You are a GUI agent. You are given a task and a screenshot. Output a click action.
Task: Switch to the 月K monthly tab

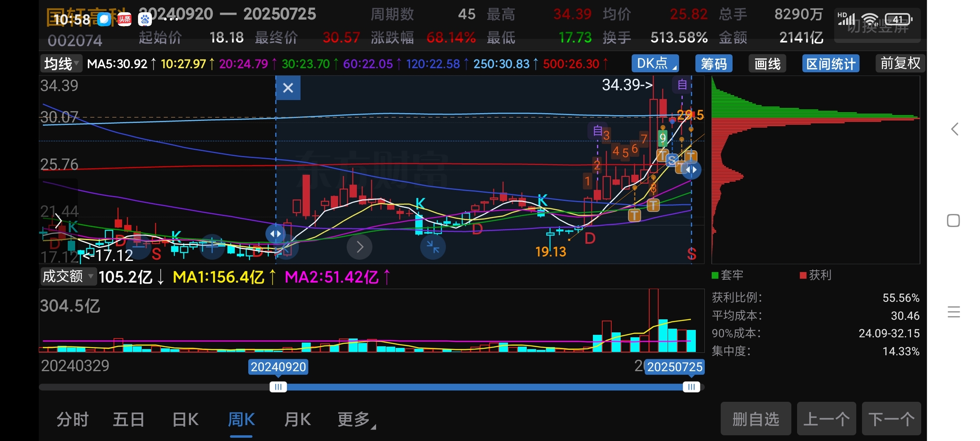298,419
